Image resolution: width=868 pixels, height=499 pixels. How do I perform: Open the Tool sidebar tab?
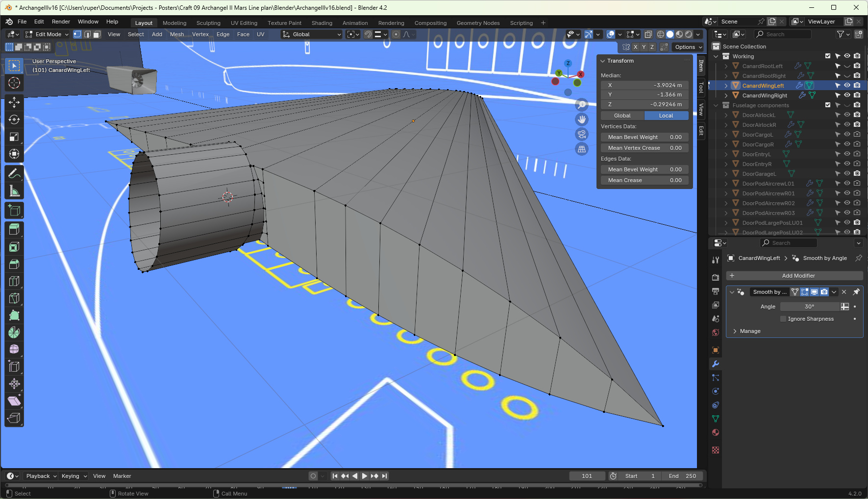701,88
